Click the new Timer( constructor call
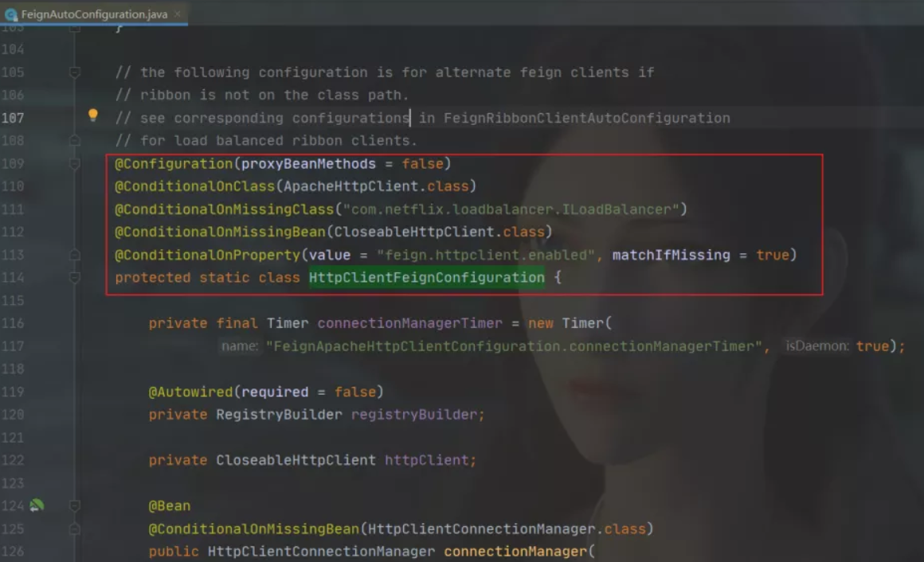 570,323
